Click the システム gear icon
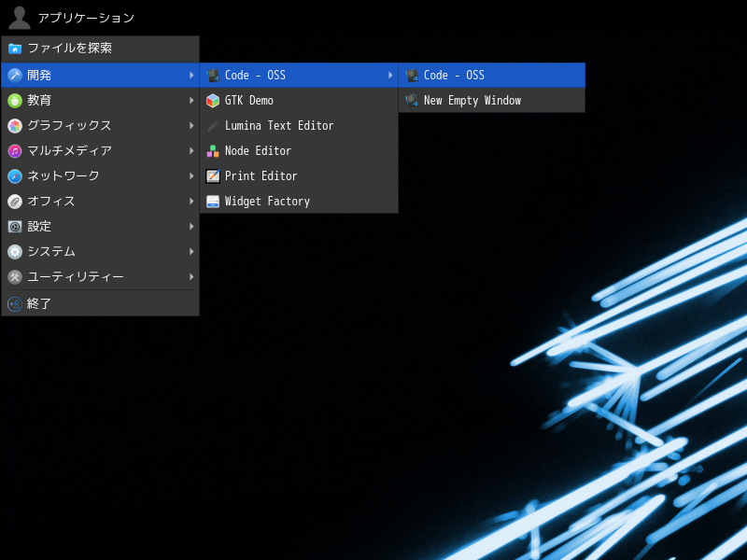 point(15,252)
